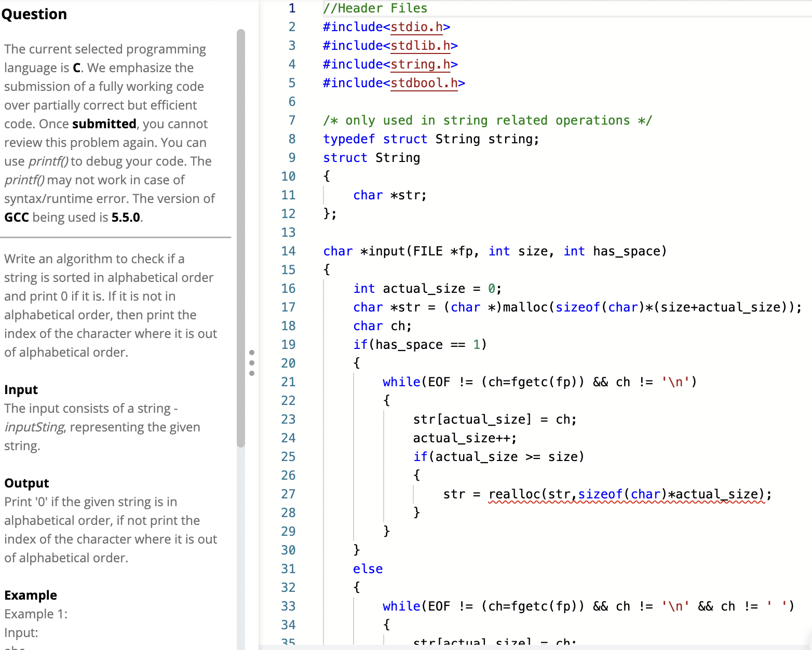Click the 'char *str;' struct member line
Screen dimensions: 812x650
tap(390, 195)
